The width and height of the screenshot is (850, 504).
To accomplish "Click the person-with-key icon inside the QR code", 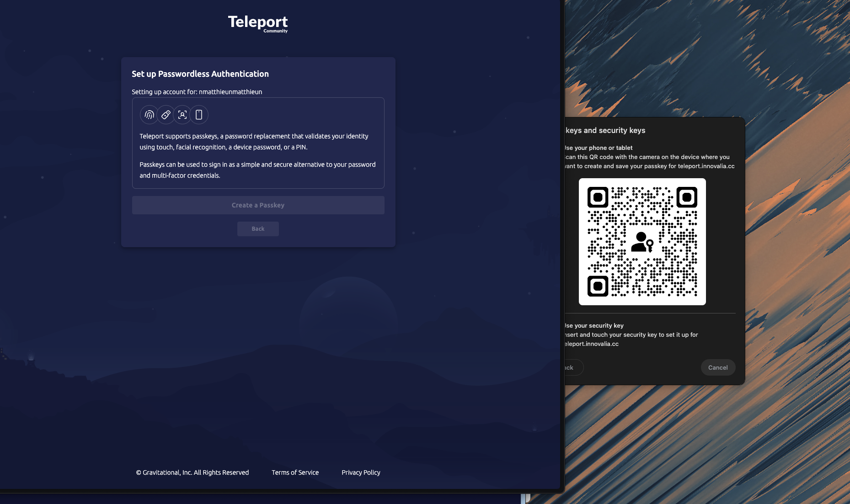I will point(642,243).
